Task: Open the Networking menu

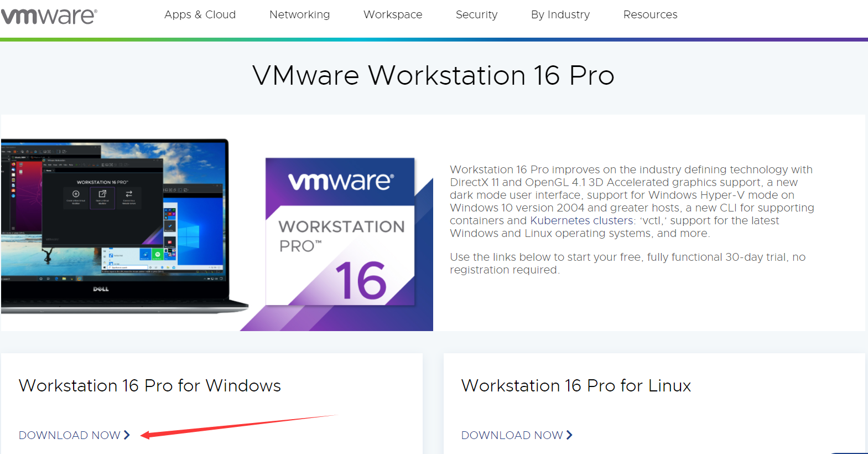Action: tap(299, 15)
